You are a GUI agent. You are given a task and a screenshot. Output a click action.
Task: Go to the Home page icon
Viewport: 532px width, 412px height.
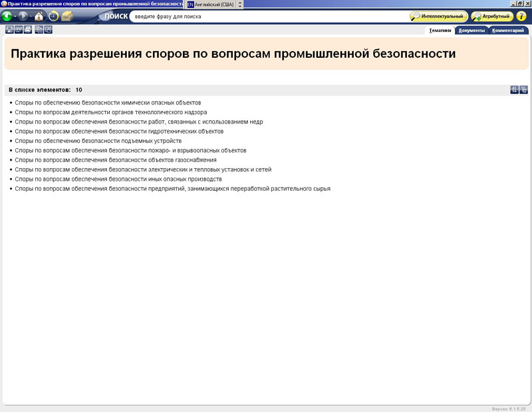[39, 16]
